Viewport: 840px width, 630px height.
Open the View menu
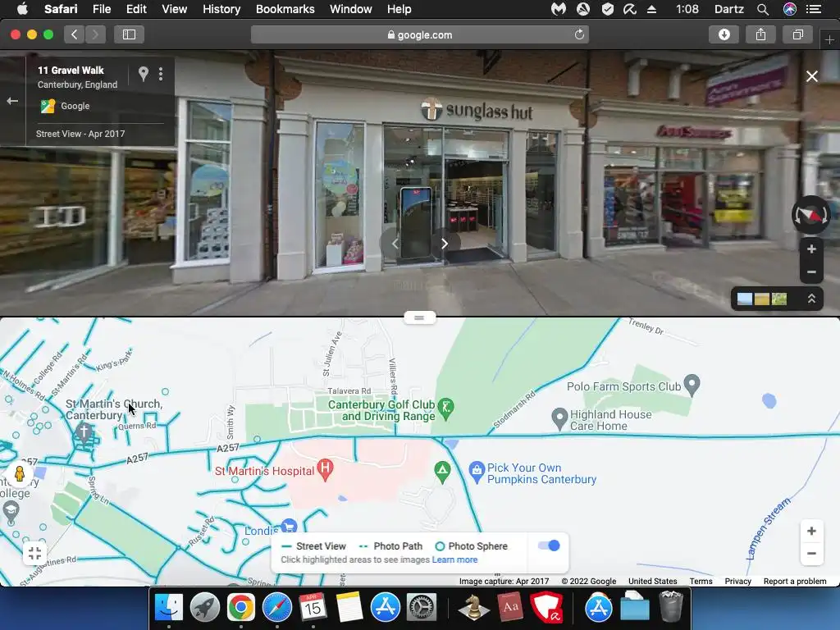174,9
